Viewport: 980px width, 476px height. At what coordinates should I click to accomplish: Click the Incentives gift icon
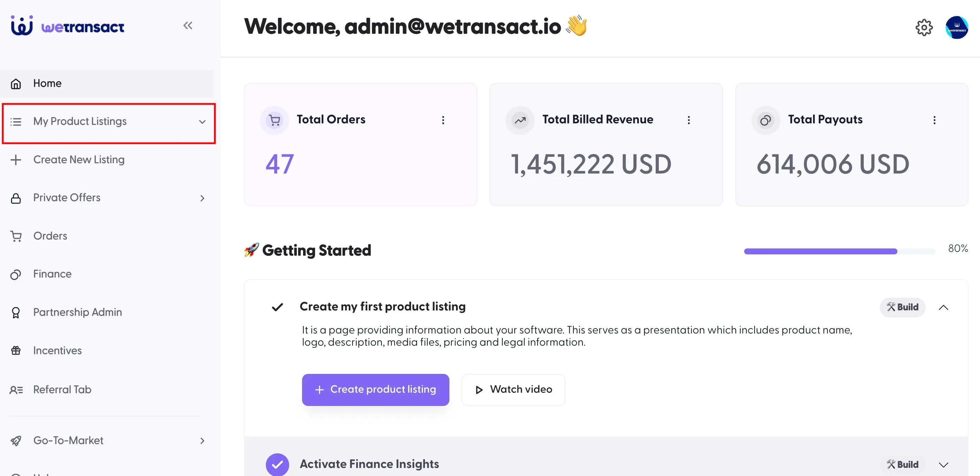coord(16,351)
